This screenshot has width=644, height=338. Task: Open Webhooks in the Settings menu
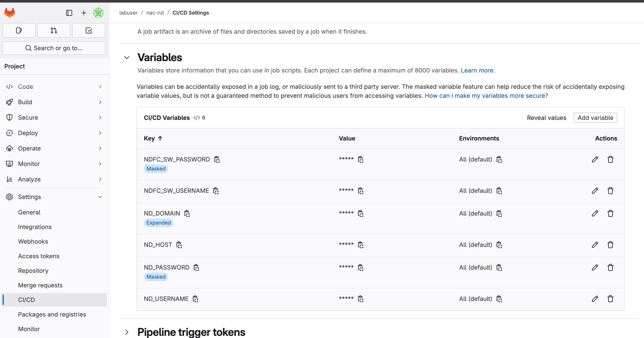pyautogui.click(x=33, y=241)
